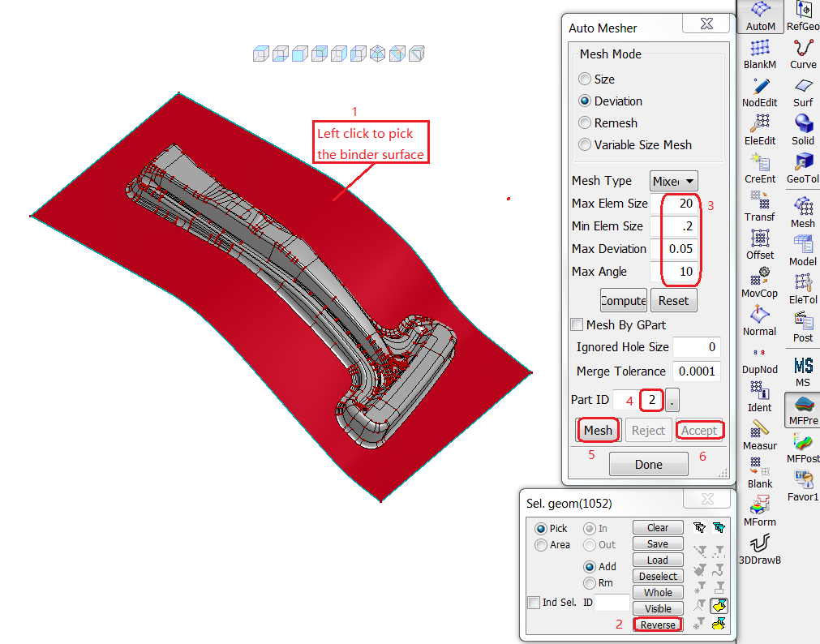Click the Ignored Hole Size field
Image resolution: width=820 pixels, height=644 pixels.
(x=697, y=347)
